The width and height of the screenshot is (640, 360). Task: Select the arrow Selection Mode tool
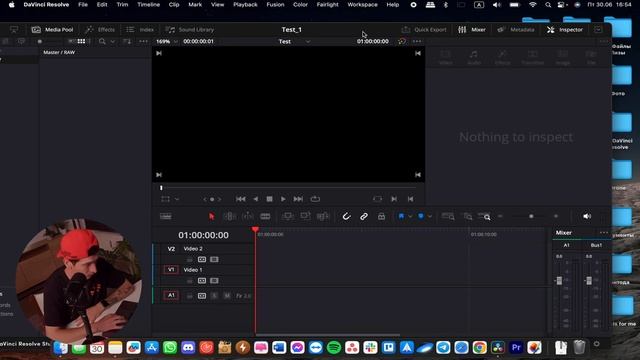tap(211, 216)
